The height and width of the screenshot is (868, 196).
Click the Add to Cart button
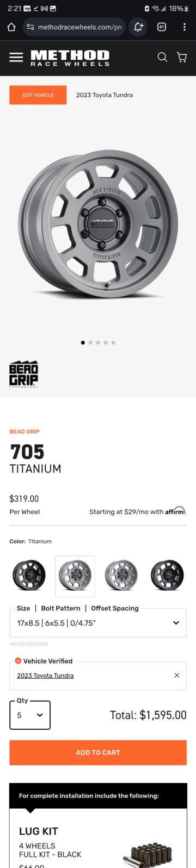coord(98,752)
